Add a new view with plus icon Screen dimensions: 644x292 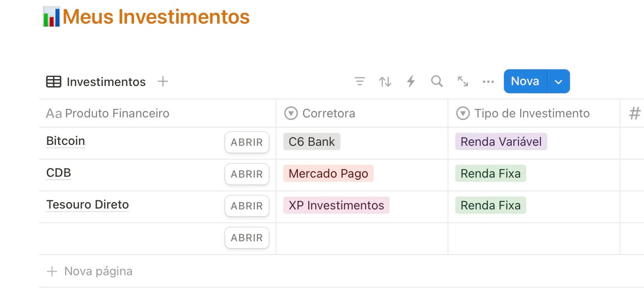(x=163, y=81)
